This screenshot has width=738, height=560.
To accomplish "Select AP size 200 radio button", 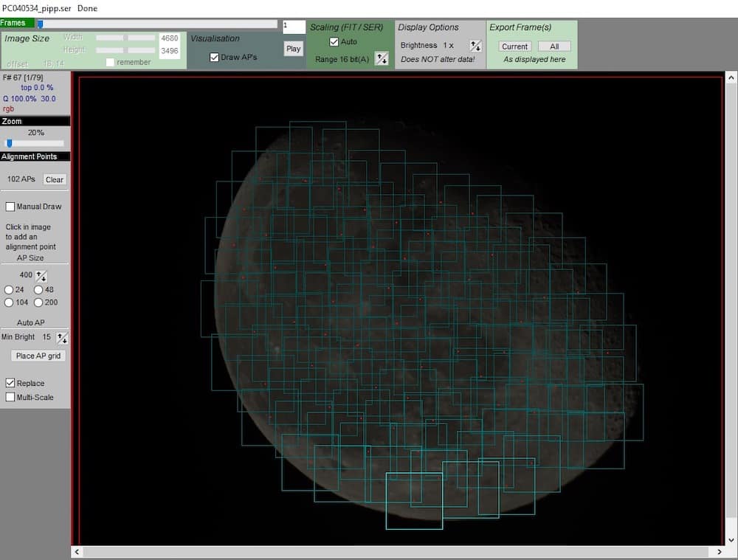I will [38, 303].
